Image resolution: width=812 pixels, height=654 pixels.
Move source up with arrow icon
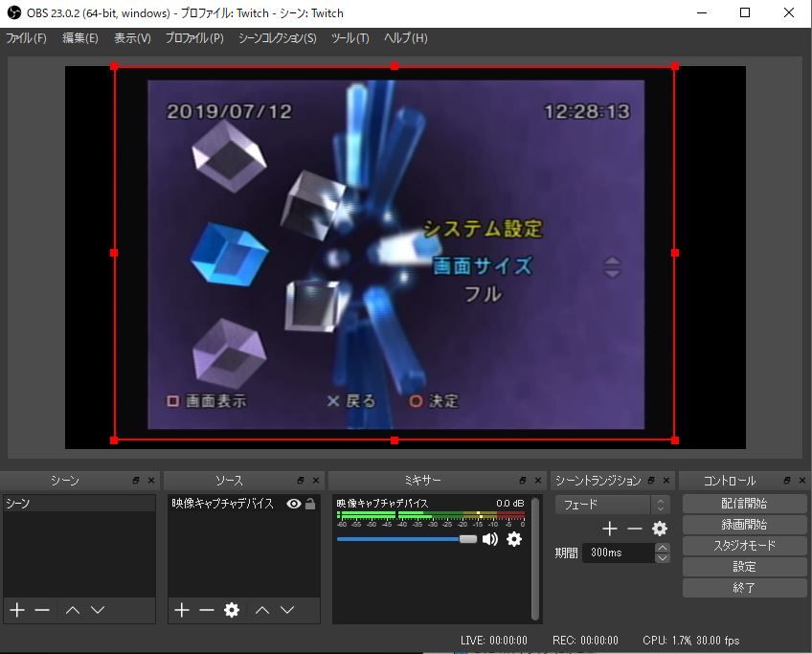tap(262, 610)
